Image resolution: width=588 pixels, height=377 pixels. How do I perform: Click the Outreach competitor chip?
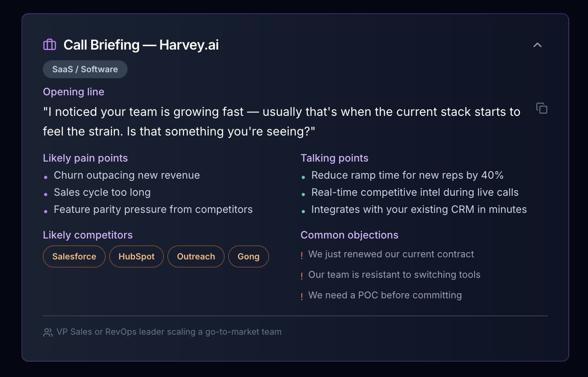pos(196,256)
